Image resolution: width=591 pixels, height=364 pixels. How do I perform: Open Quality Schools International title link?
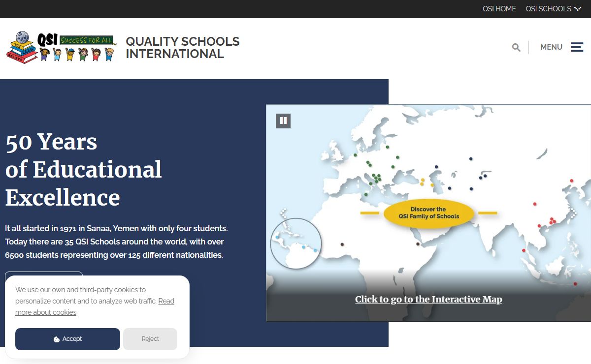click(x=183, y=48)
